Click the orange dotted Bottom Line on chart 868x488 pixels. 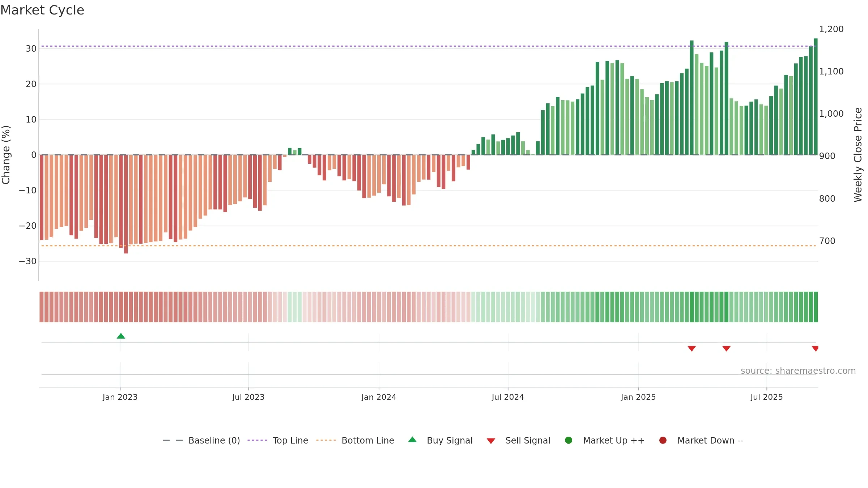coord(429,246)
